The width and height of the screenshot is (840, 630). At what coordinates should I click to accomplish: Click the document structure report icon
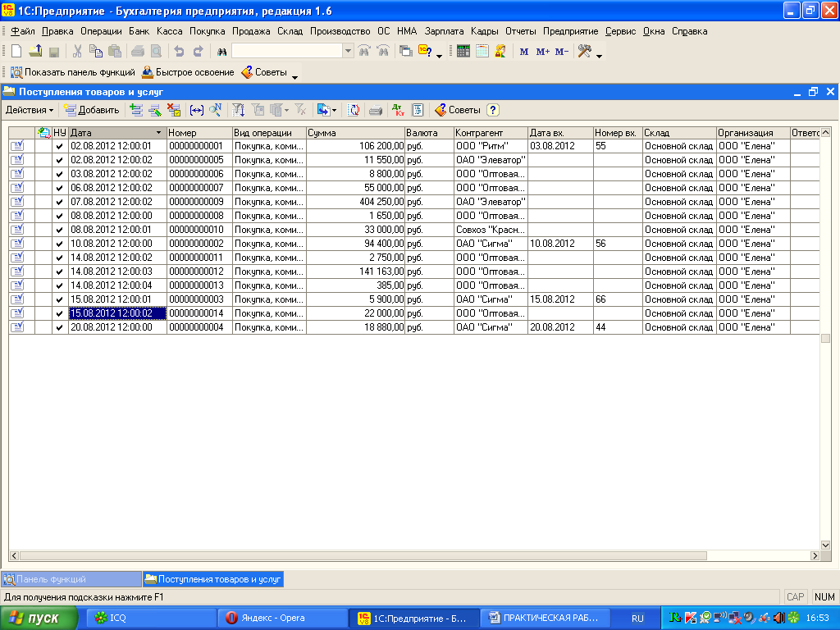click(418, 110)
